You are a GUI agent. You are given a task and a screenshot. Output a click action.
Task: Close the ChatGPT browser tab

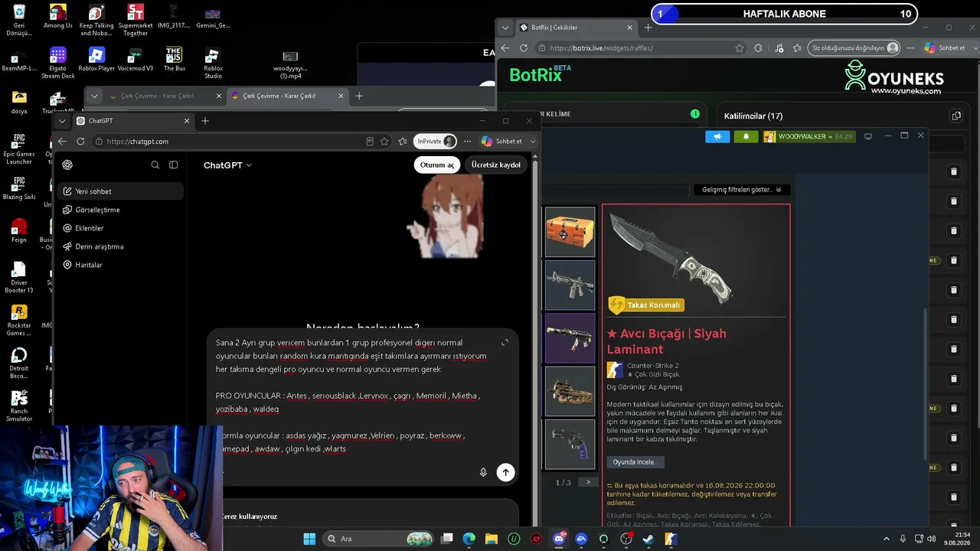(x=187, y=121)
